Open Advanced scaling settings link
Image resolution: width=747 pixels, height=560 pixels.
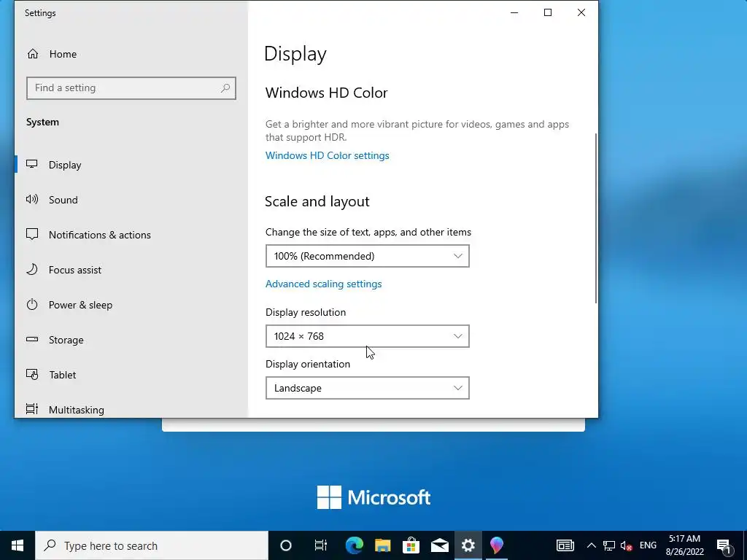click(x=323, y=284)
